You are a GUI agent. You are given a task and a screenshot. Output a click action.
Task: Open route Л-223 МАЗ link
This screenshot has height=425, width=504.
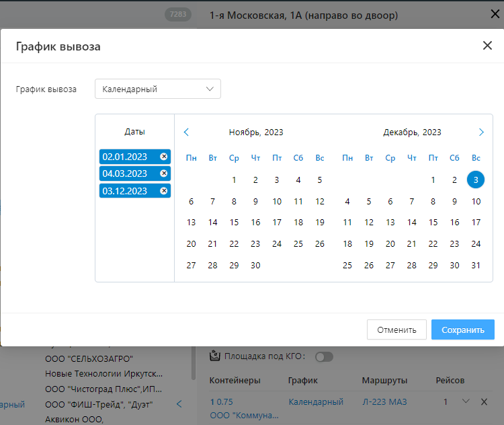[x=384, y=402]
